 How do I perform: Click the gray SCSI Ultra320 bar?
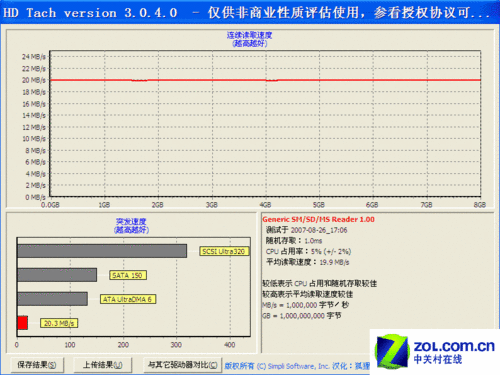click(102, 251)
